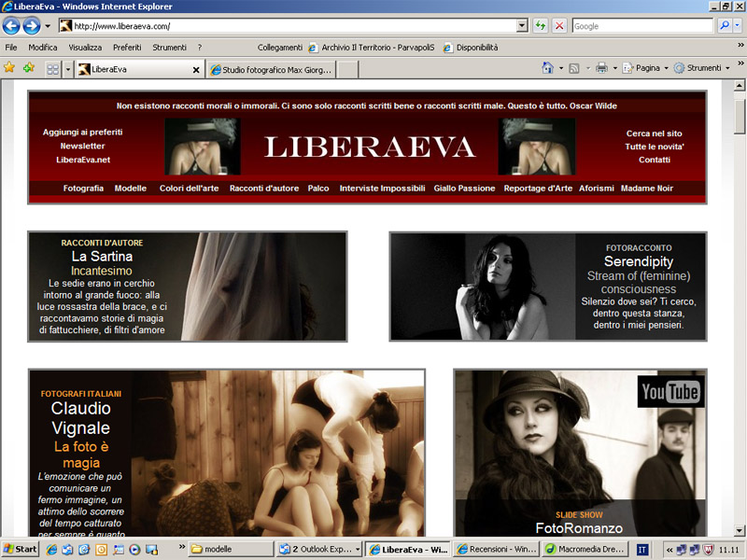This screenshot has width=747, height=560.
Task: Click the LiberaEva.net link
Action: coord(83,160)
